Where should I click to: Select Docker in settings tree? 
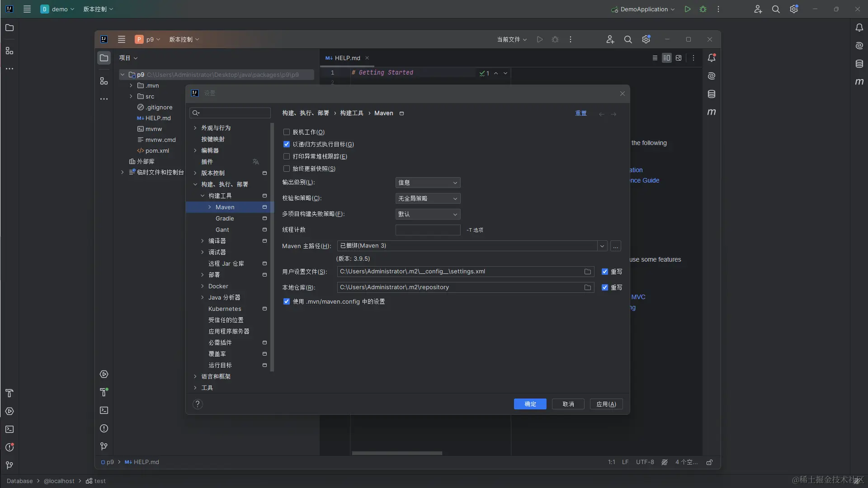pos(218,286)
